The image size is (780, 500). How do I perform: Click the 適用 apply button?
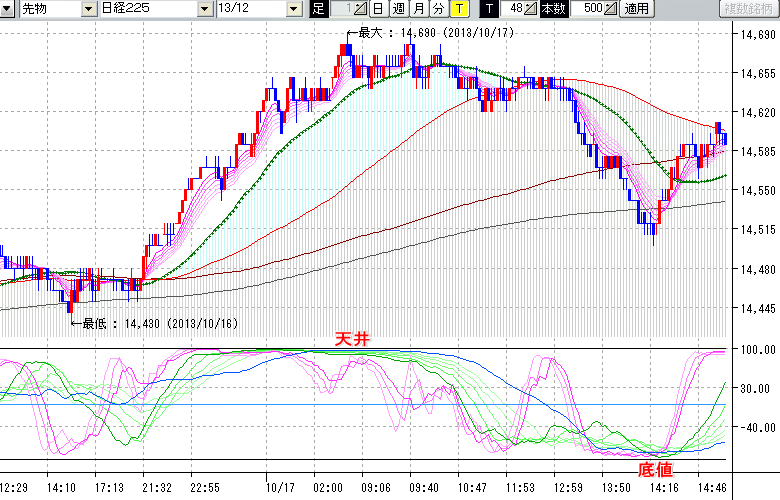(636, 9)
